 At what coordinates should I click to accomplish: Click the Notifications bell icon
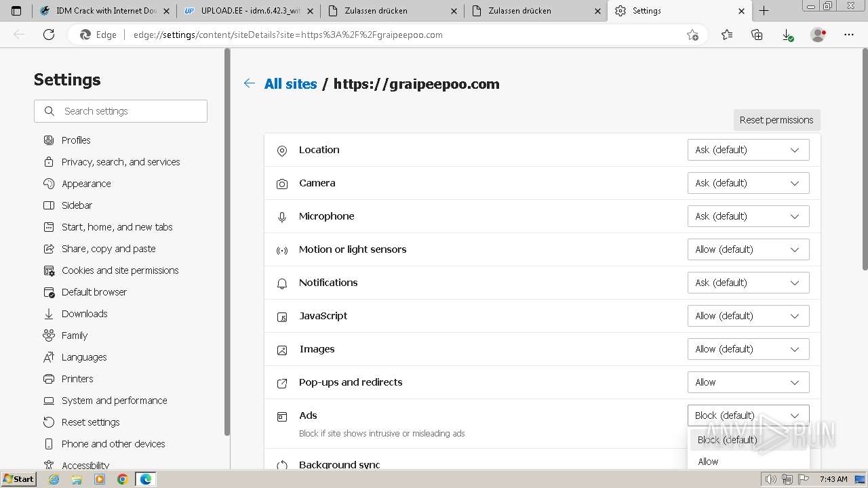click(282, 283)
